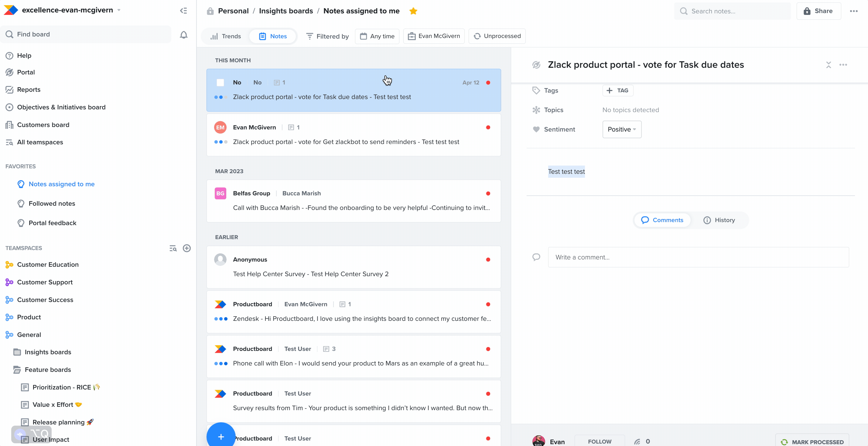This screenshot has width=868, height=446.
Task: Open Release planning board
Action: (57, 422)
